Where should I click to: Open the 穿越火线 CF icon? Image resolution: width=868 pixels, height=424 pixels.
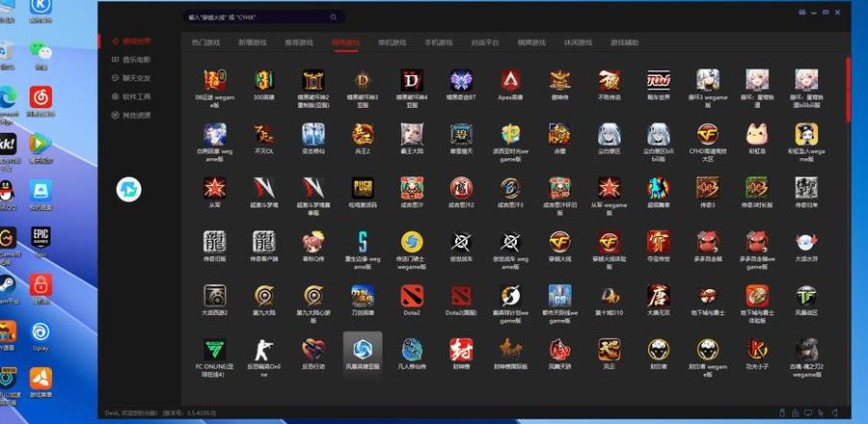point(559,242)
